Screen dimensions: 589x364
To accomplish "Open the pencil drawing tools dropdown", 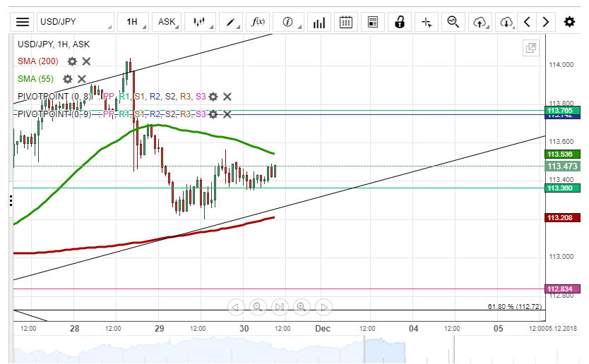I will coord(231,22).
